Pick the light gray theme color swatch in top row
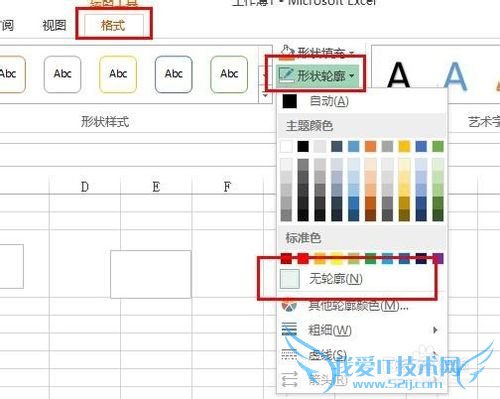Screen dimensions: 500x399 [x=320, y=146]
